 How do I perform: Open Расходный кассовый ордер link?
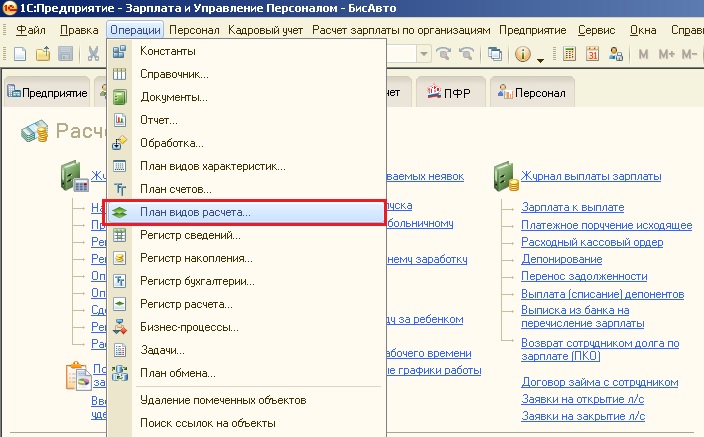[x=592, y=242]
